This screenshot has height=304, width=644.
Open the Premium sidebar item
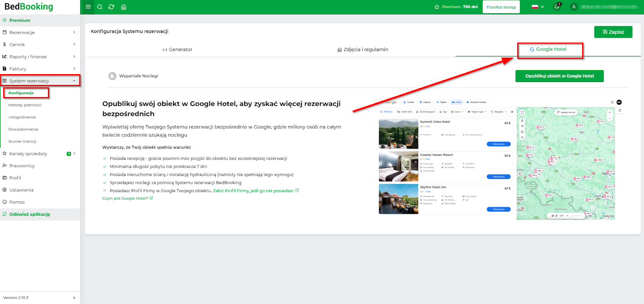pyautogui.click(x=40, y=20)
